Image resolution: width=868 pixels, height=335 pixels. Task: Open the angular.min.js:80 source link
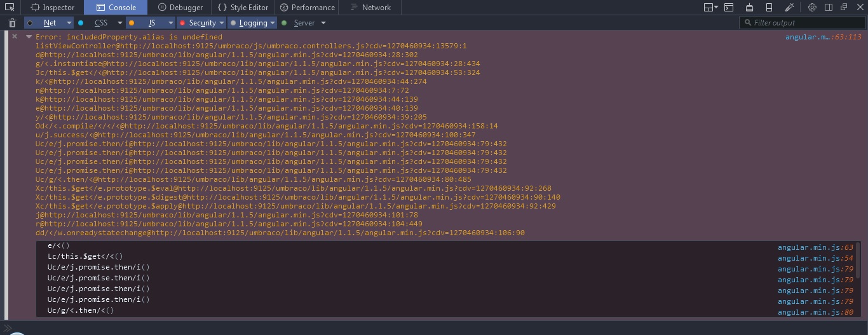(815, 312)
